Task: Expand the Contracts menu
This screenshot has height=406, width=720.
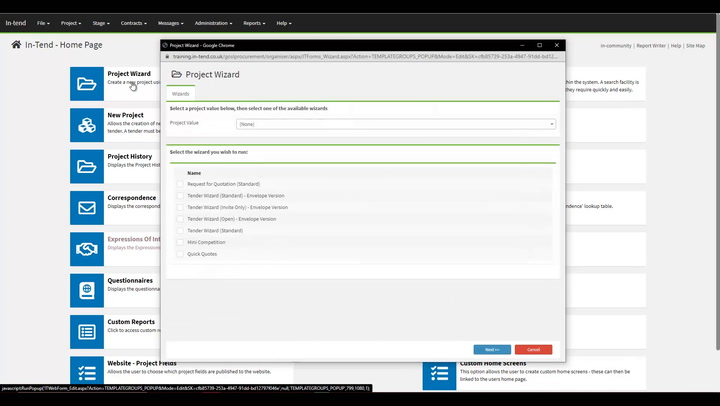Action: click(x=133, y=22)
